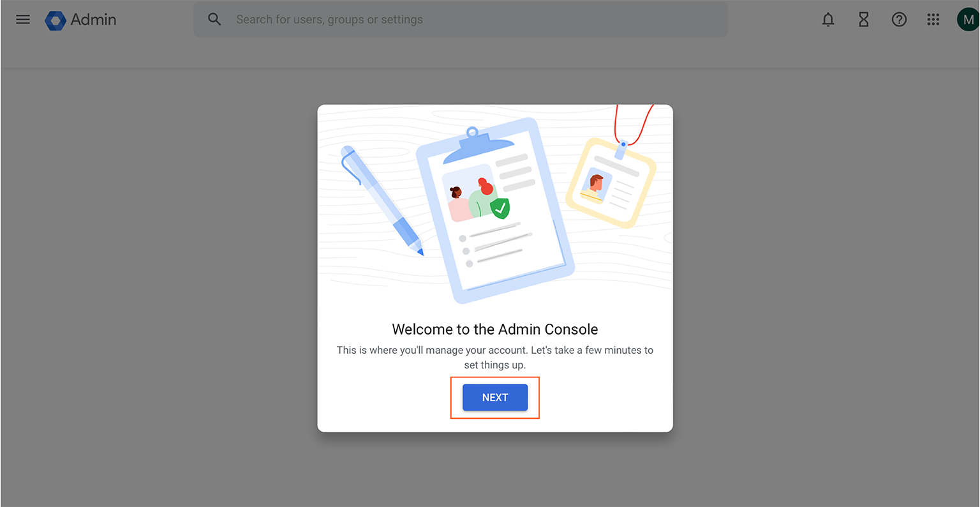Open the Google apps grid launcher
Viewport: 980px width, 507px height.
933,20
